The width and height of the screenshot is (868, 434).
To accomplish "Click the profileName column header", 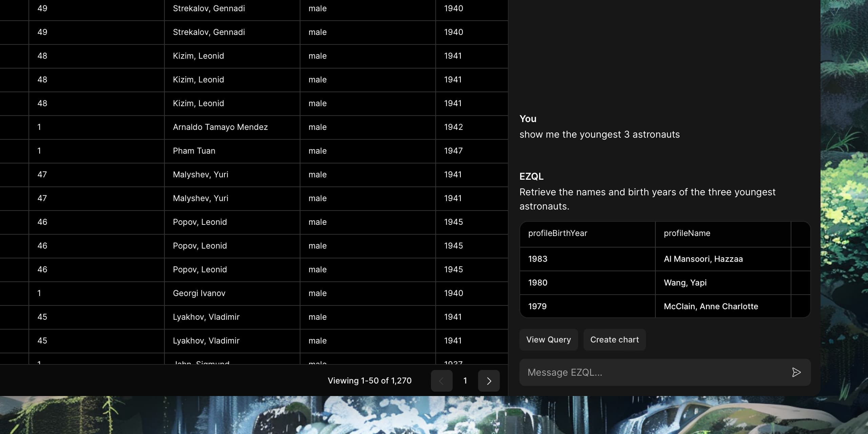I will 688,232.
